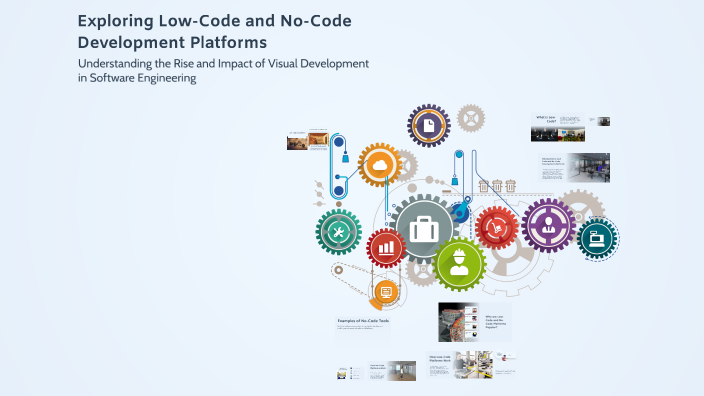Select the gray briefcase gear
Viewport: 704px width, 396px height.
424,229
